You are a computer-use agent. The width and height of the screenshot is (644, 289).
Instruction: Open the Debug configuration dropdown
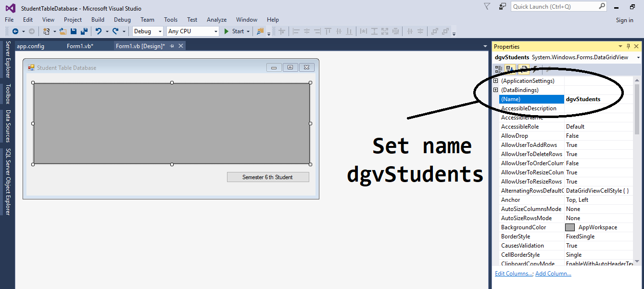click(148, 31)
